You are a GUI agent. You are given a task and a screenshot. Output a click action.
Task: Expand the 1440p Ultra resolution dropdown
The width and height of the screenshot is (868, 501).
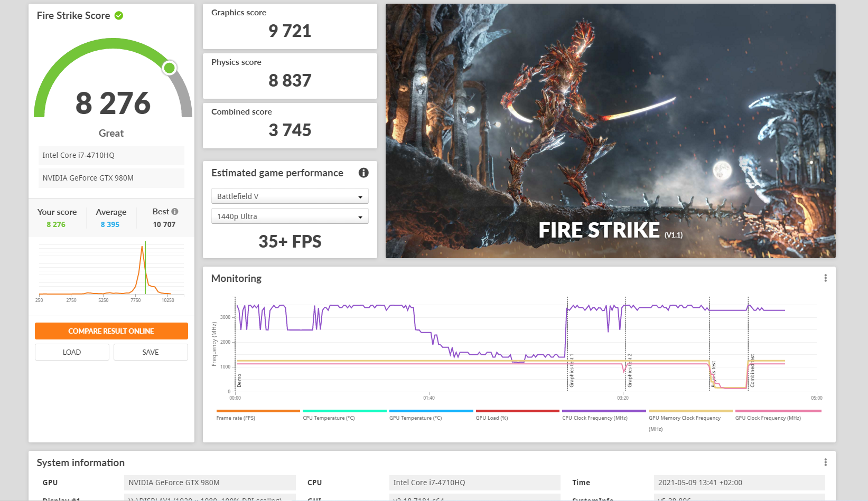pos(290,216)
